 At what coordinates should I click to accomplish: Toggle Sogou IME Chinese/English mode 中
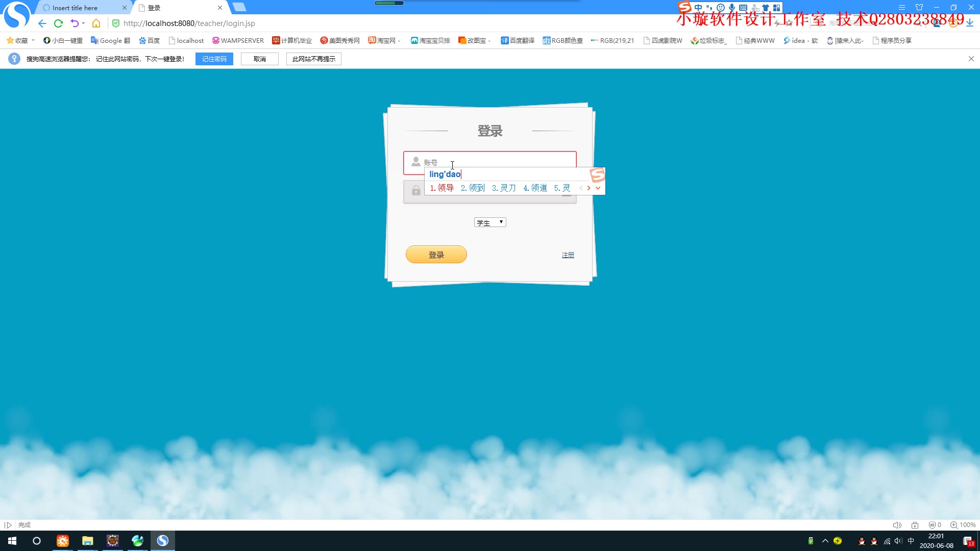click(x=698, y=8)
